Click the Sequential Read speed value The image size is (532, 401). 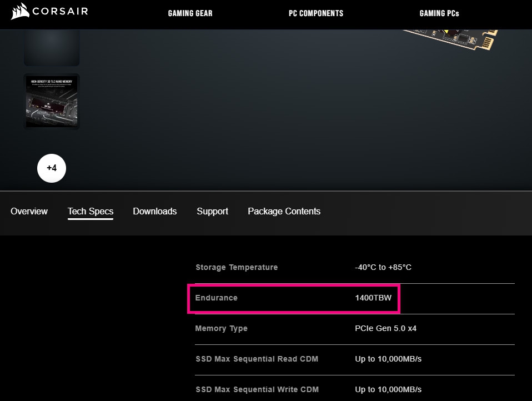388,359
